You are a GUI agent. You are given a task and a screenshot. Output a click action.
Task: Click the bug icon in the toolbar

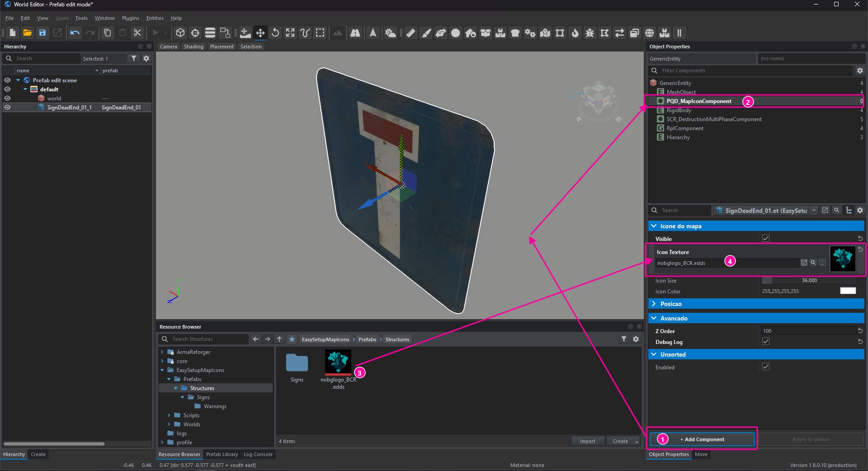tap(590, 33)
